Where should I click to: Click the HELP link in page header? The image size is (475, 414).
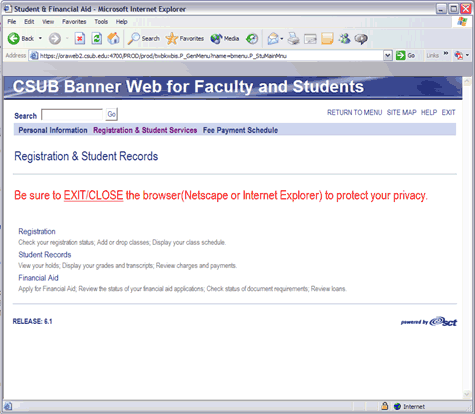click(429, 113)
